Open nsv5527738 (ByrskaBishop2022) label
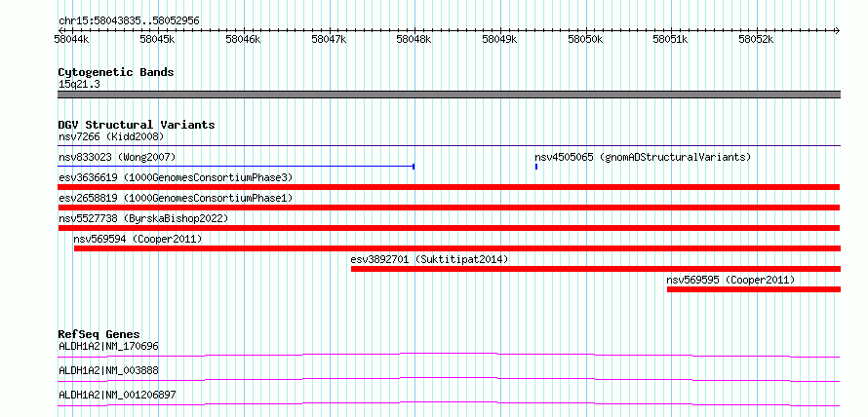The height and width of the screenshot is (417, 868). (143, 219)
